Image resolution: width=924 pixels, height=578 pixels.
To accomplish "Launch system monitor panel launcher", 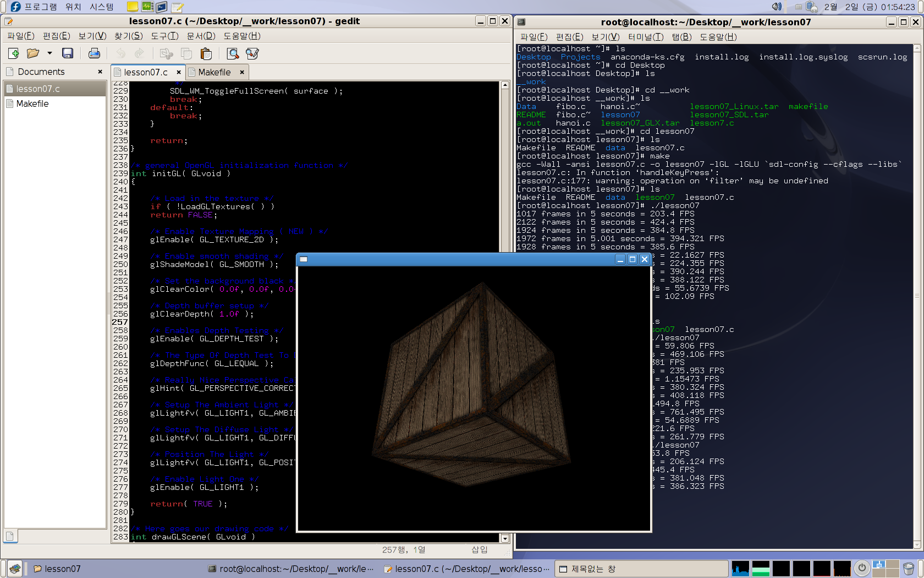I will [x=147, y=7].
